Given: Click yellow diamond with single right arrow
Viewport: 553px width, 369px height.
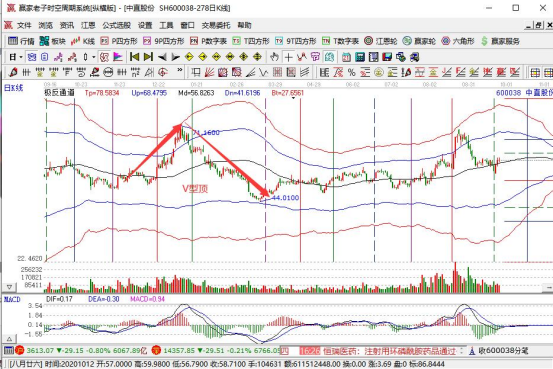Looking at the screenshot, I should click(x=203, y=57).
